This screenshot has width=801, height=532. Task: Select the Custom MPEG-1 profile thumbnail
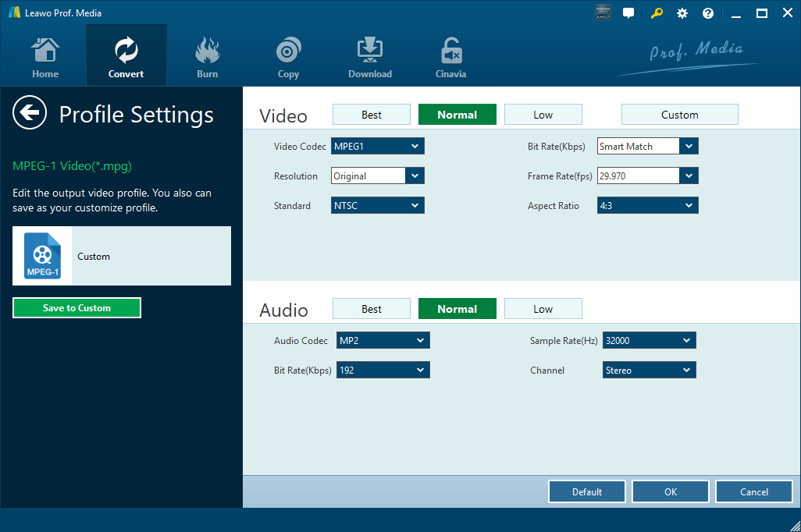42,256
